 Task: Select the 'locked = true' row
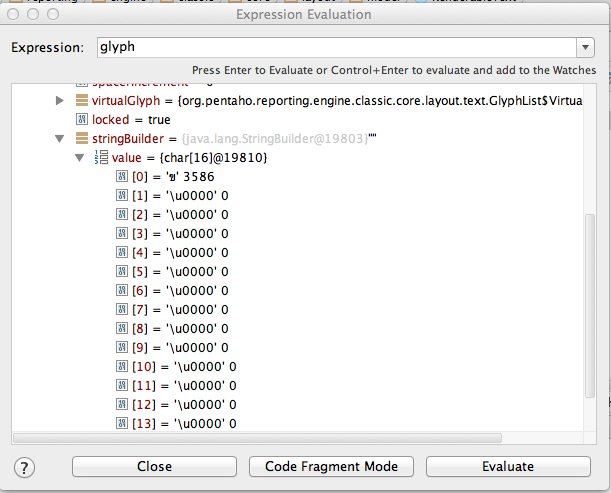click(x=131, y=120)
